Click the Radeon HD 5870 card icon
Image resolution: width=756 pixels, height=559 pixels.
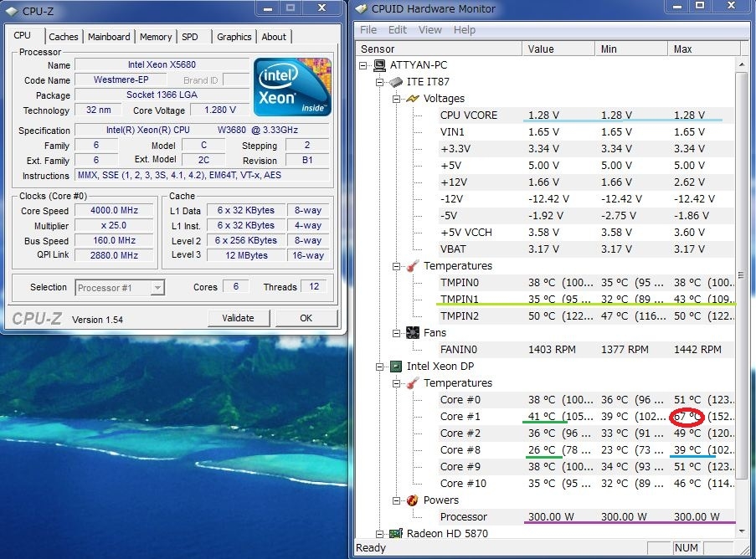click(396, 534)
